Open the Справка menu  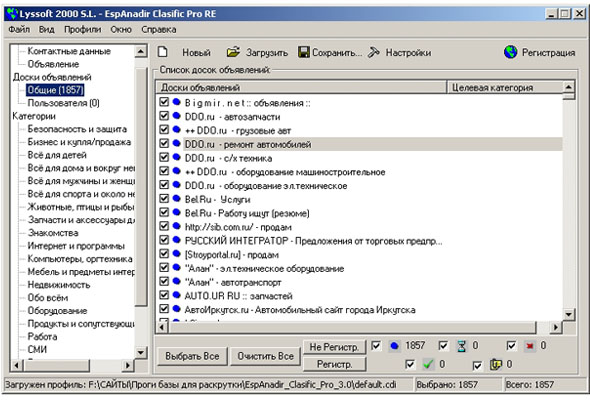click(x=158, y=29)
